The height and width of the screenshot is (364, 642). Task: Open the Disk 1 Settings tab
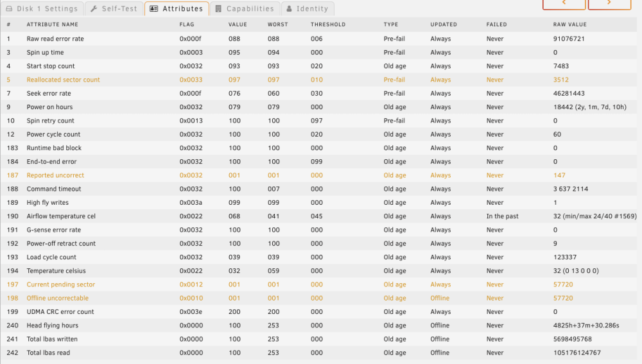click(42, 8)
